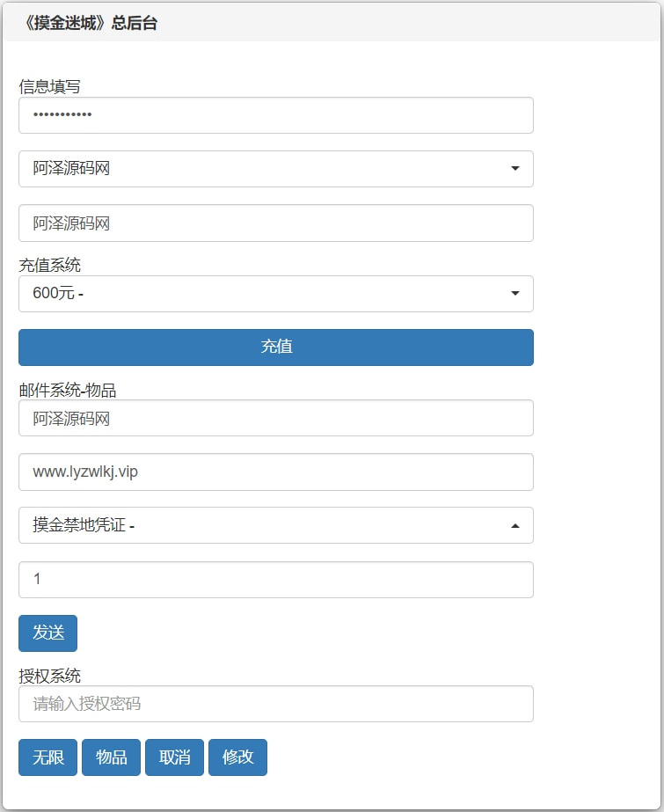Hit the 取消 cancel button
Screen dimensions: 664x812
(x=174, y=757)
